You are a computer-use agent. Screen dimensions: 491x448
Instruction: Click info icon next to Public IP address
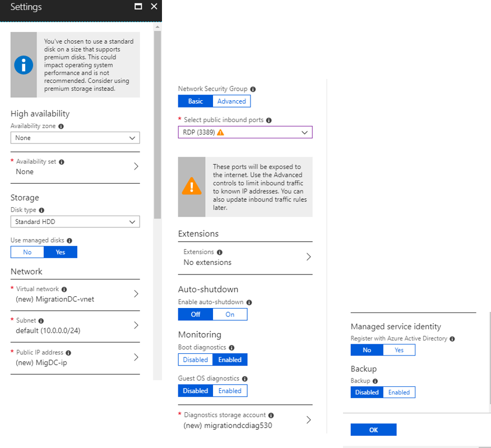coord(68,353)
